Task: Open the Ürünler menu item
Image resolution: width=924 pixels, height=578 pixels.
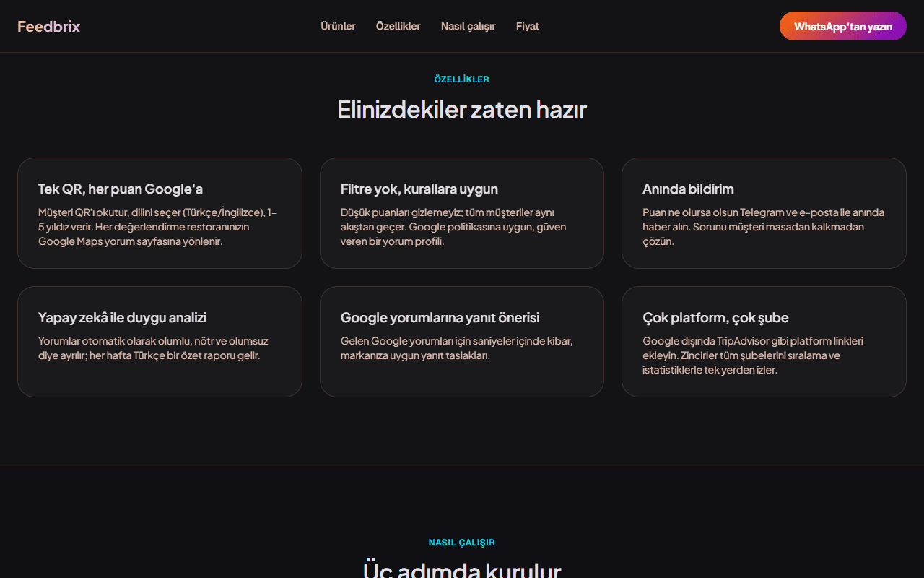Action: (338, 26)
